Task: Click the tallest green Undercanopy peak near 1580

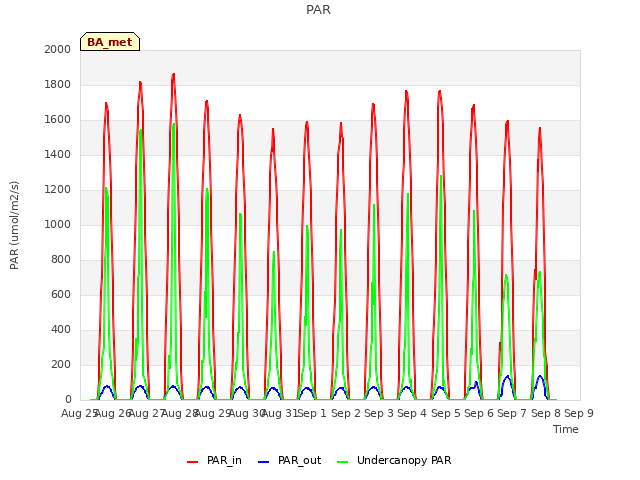Action: pyautogui.click(x=174, y=124)
